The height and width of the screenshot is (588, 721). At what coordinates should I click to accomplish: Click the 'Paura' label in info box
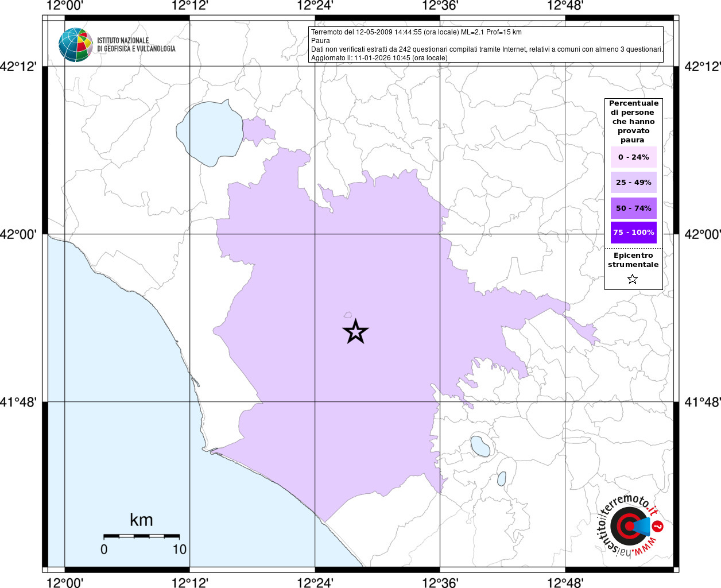(x=320, y=41)
